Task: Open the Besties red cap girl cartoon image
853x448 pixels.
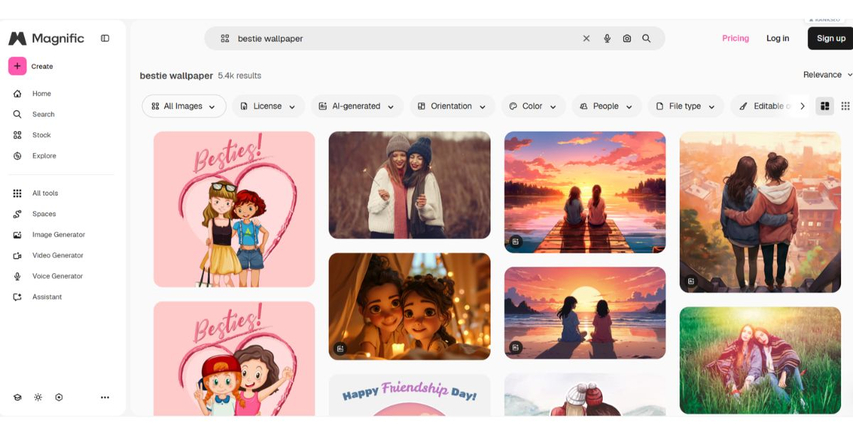Action: tap(234, 359)
